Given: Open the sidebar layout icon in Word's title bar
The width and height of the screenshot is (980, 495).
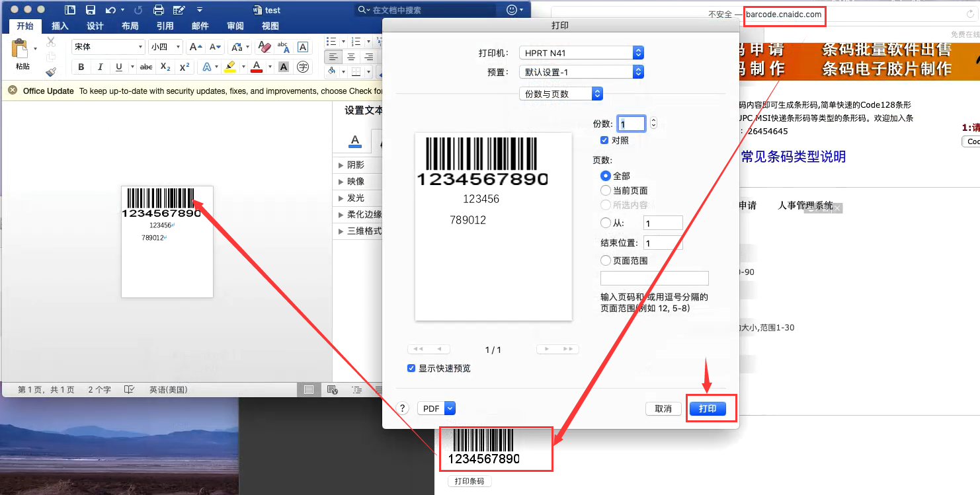Looking at the screenshot, I should pos(71,10).
